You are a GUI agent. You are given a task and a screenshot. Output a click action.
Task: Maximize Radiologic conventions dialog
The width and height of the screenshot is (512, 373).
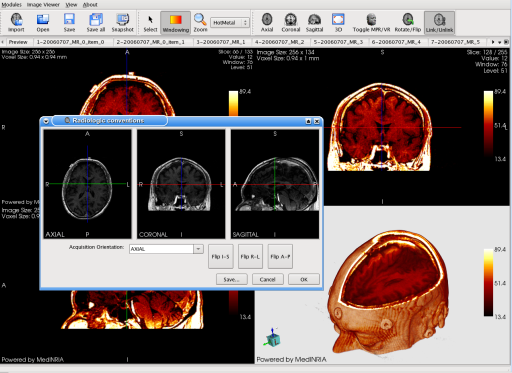point(308,121)
